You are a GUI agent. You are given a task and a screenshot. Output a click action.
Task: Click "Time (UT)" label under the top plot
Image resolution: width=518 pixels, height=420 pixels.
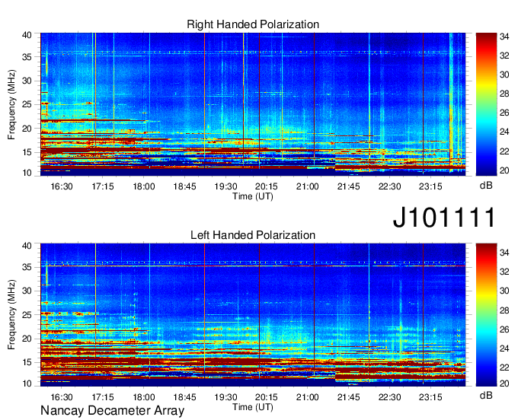click(x=253, y=196)
